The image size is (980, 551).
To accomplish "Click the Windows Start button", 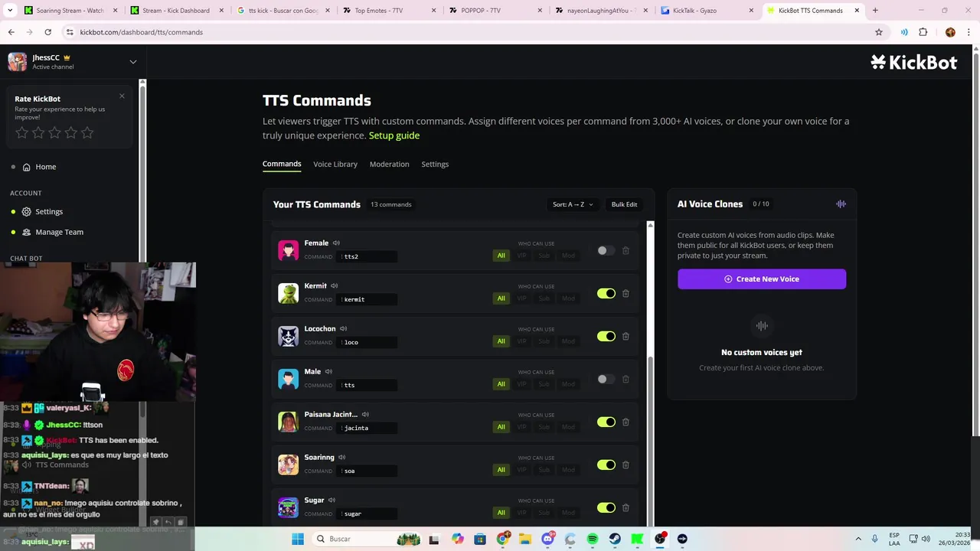I will pos(298,539).
